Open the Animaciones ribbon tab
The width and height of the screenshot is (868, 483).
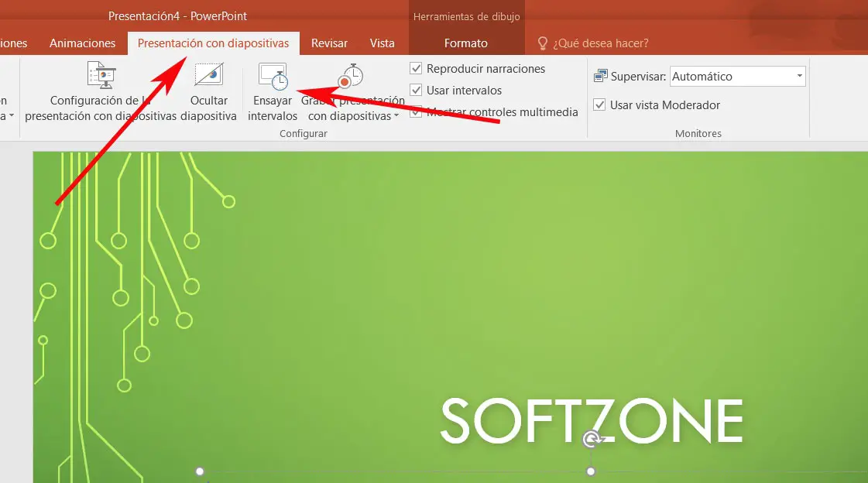(83, 43)
